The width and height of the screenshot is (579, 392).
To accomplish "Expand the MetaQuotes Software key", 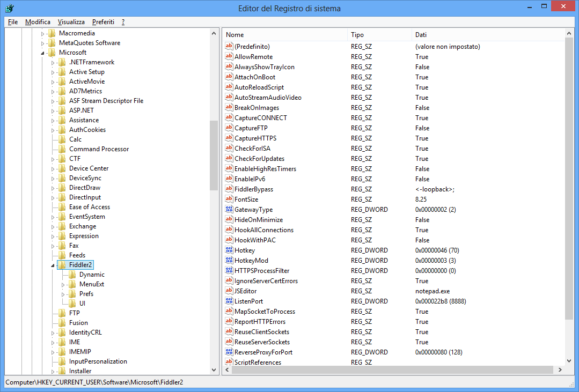I will coord(42,43).
